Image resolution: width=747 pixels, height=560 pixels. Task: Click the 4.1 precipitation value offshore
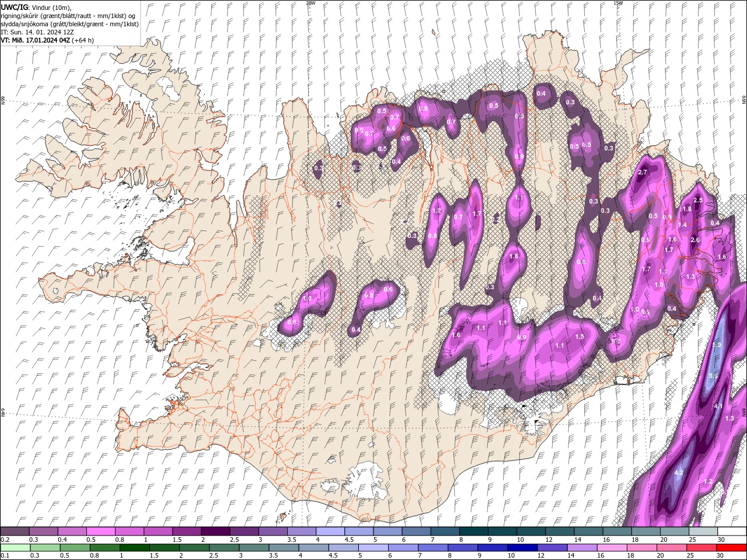click(x=718, y=406)
